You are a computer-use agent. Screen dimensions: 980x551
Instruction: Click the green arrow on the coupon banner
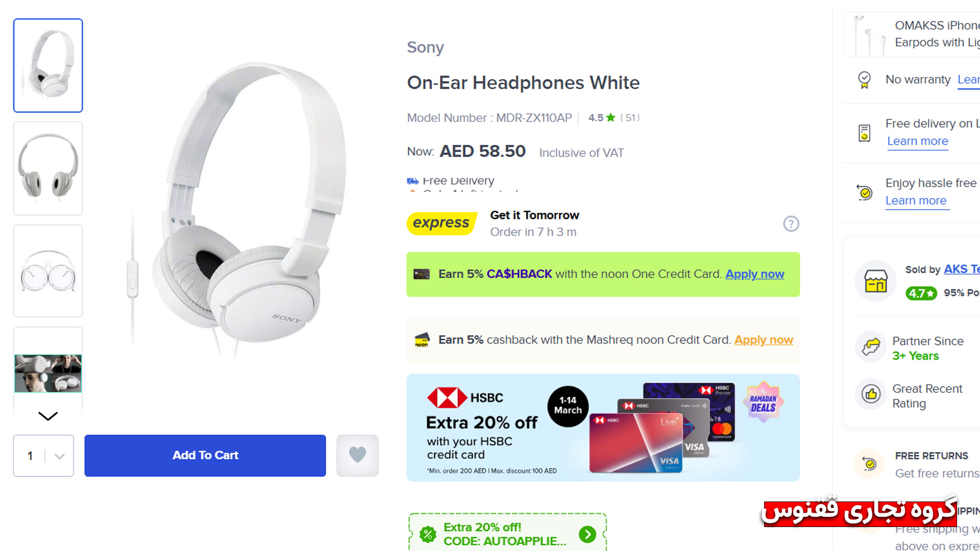pyautogui.click(x=587, y=534)
